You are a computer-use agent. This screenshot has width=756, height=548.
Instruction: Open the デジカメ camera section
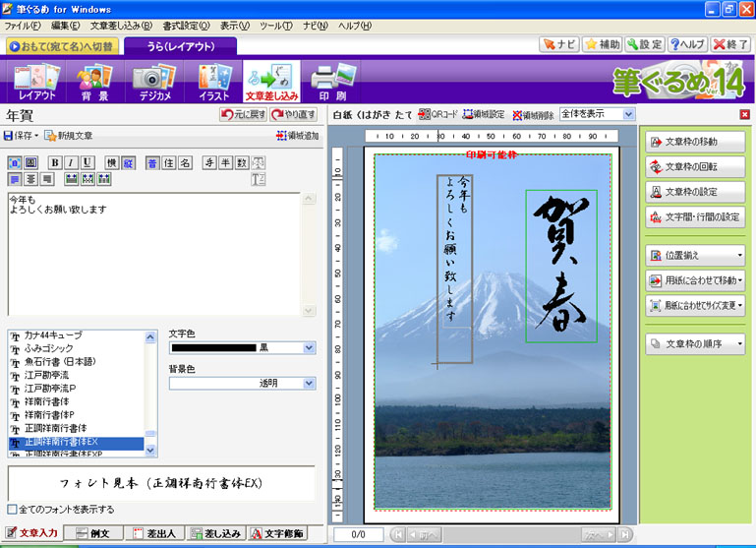coord(152,82)
